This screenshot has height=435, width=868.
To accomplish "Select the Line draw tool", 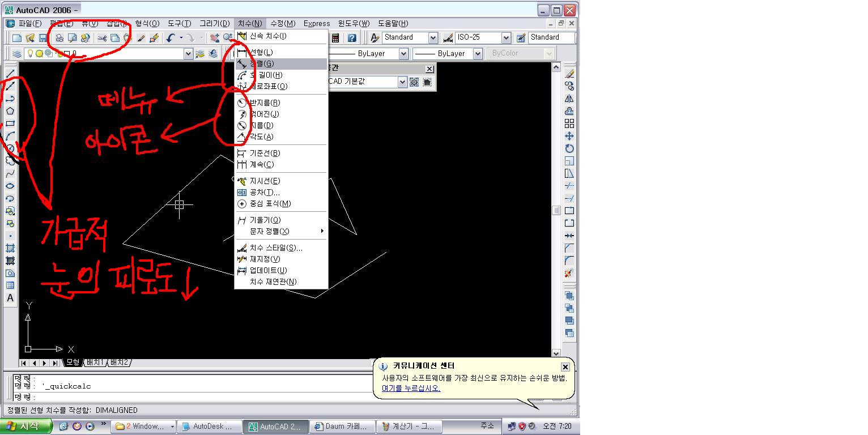I will coord(10,74).
